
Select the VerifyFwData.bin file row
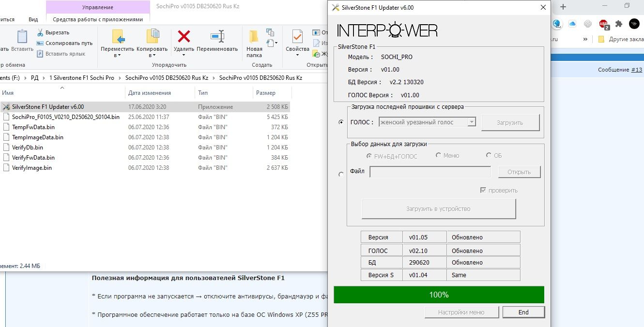click(x=145, y=157)
